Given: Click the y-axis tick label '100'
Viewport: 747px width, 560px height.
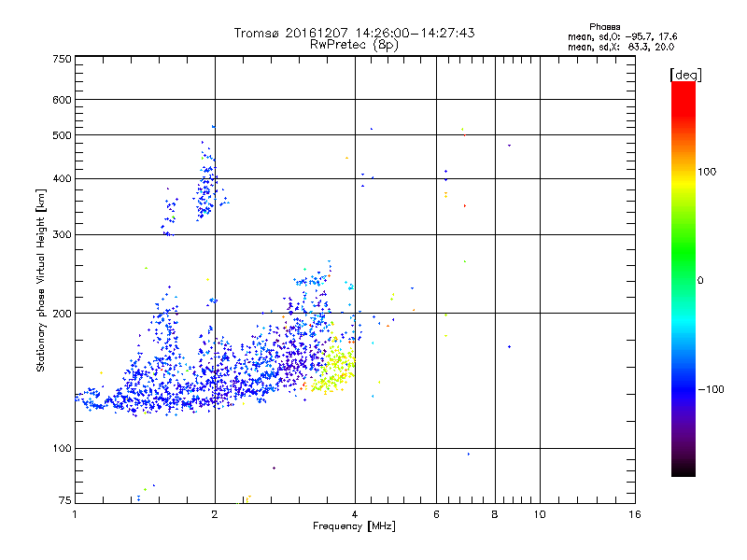Looking at the screenshot, I should point(62,449).
